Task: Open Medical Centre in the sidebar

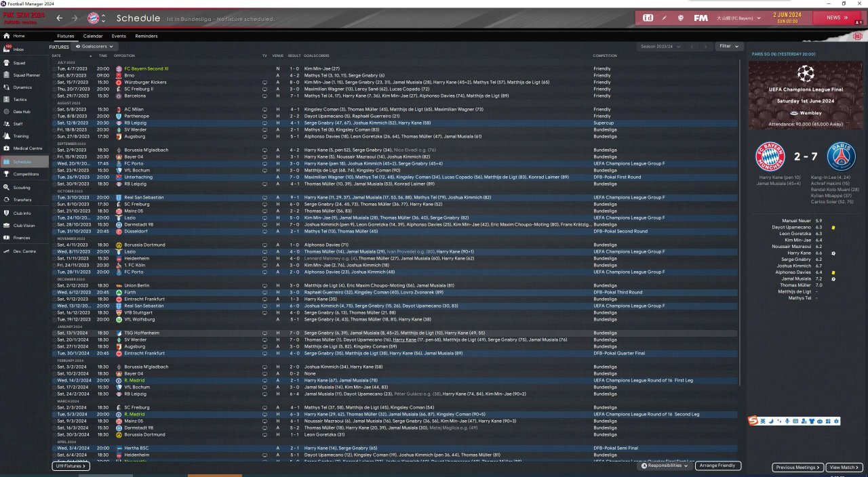Action: (24, 148)
